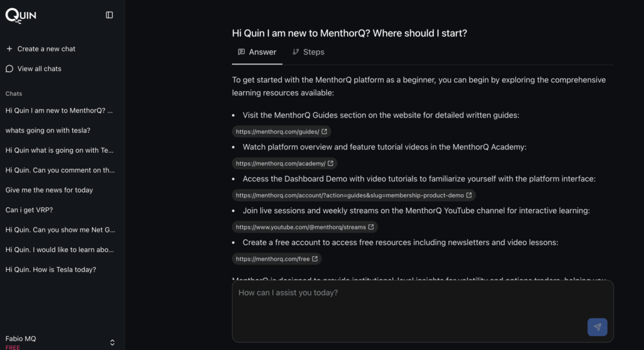Expand the Fabio MQ account menu chevron
This screenshot has width=644, height=350.
(x=112, y=342)
